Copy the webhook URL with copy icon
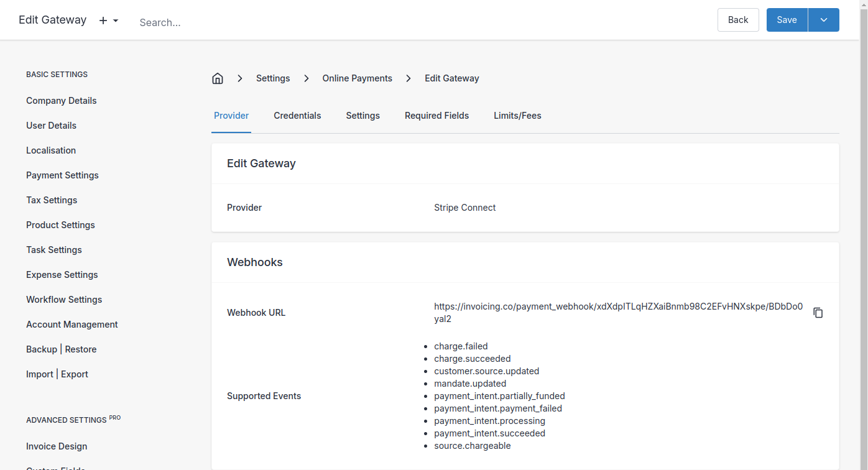The height and width of the screenshot is (470, 868). (x=818, y=313)
